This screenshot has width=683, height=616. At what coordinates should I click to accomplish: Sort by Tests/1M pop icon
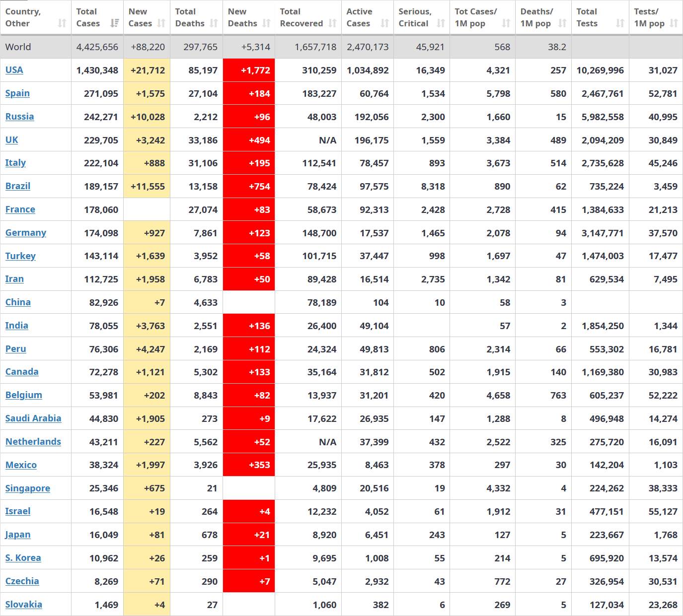pyautogui.click(x=674, y=23)
